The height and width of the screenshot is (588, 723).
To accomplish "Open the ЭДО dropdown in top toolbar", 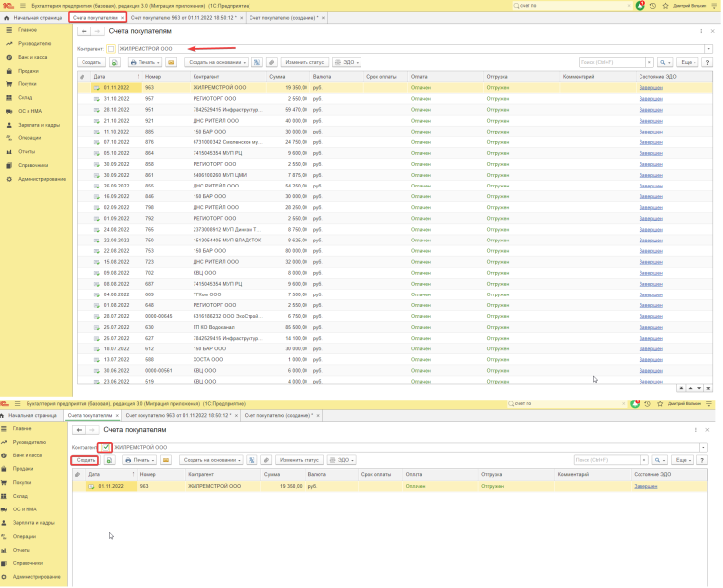I will pyautogui.click(x=347, y=62).
